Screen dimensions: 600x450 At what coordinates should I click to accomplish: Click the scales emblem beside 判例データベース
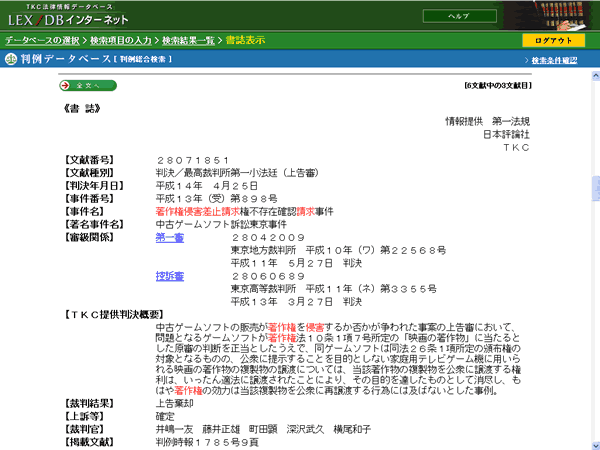tap(11, 59)
